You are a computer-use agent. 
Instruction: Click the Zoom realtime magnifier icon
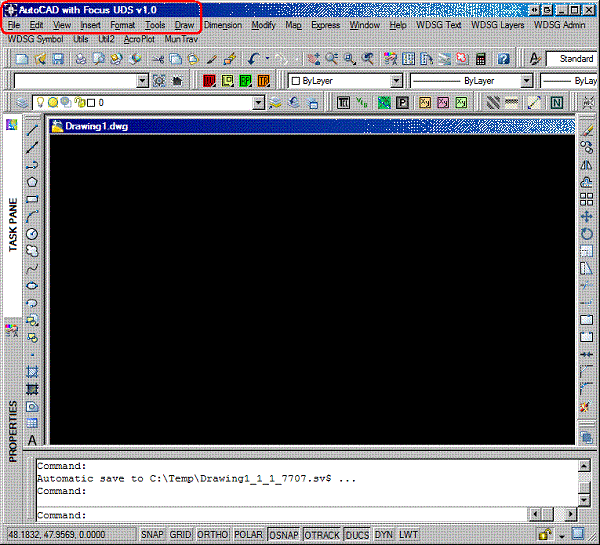click(x=331, y=59)
